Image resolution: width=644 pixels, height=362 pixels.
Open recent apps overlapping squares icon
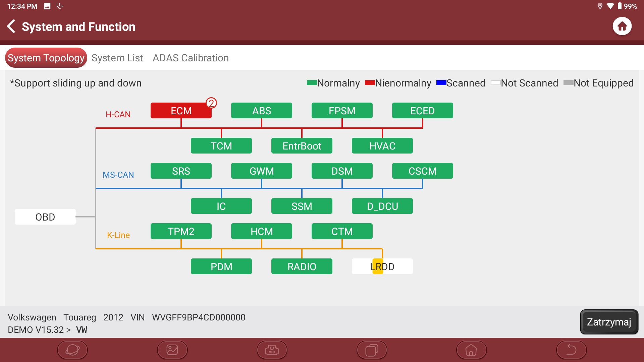pyautogui.click(x=372, y=350)
